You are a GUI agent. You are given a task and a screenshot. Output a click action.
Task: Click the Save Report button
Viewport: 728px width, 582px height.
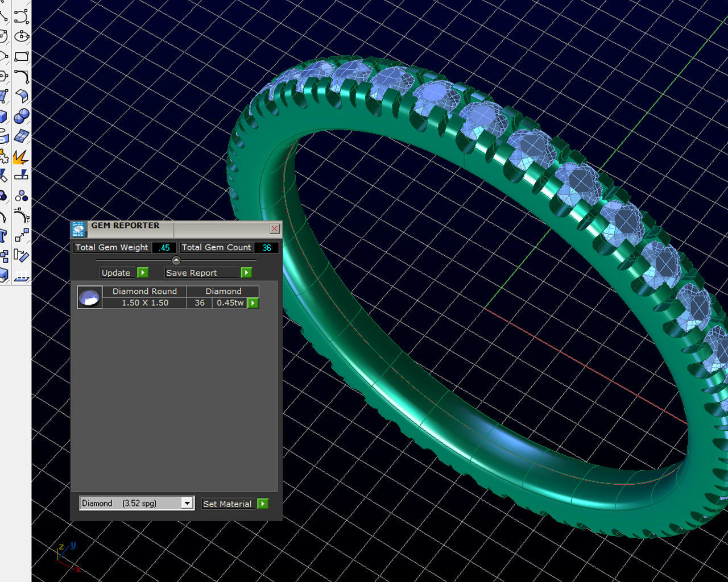(202, 273)
